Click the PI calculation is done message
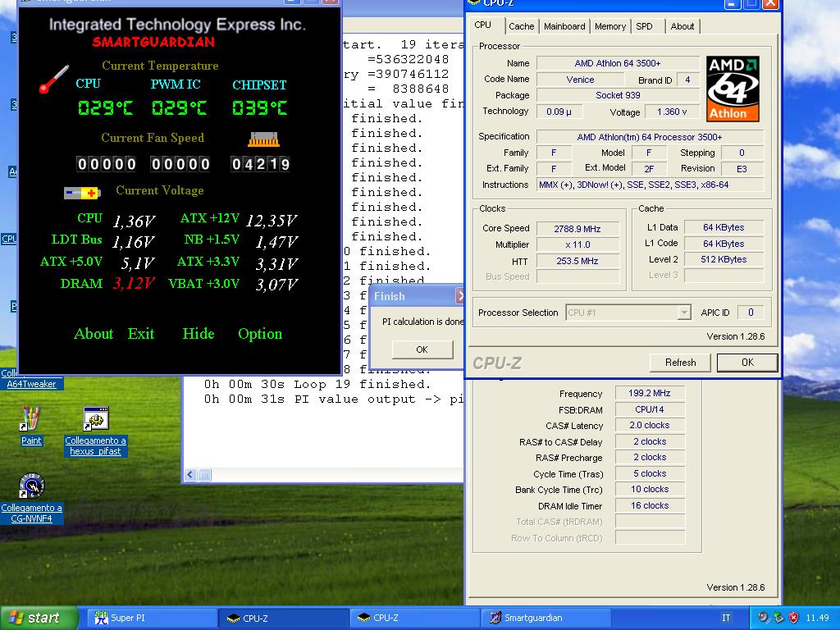The height and width of the screenshot is (630, 840). 422,322
